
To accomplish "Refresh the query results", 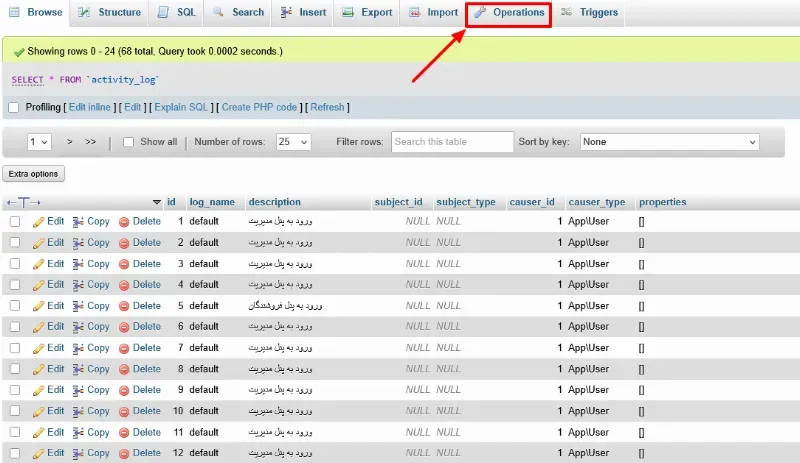I will (x=328, y=107).
